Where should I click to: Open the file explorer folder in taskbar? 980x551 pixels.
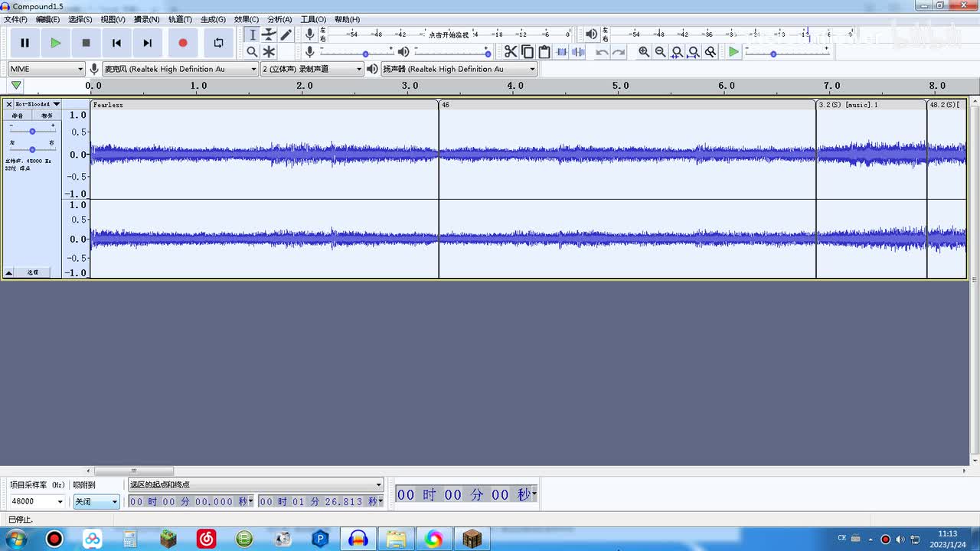pyautogui.click(x=396, y=539)
